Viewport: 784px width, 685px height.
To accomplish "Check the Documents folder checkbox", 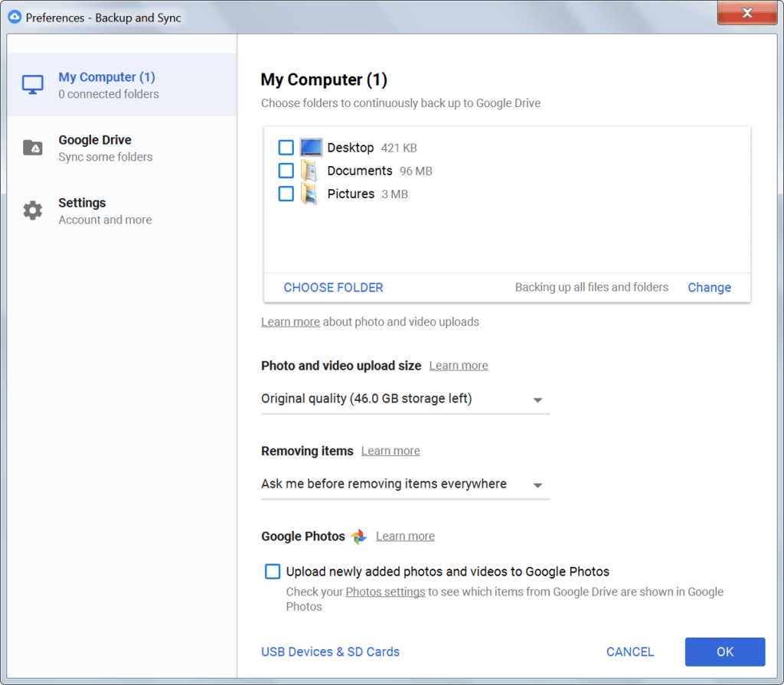I will 286,171.
